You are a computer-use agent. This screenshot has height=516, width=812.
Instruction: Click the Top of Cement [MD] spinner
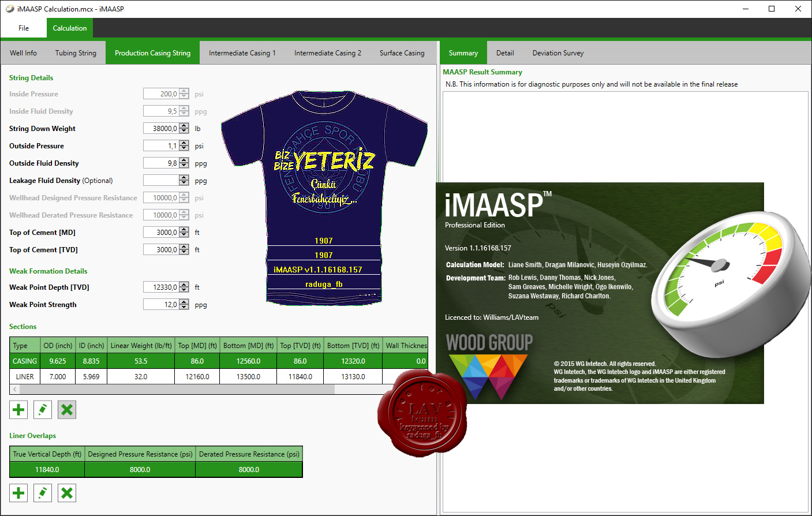coord(184,233)
